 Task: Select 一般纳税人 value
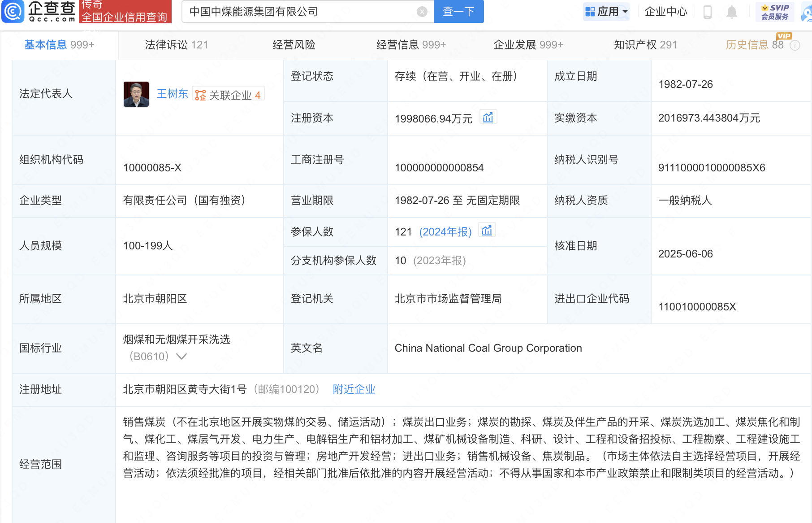(x=685, y=200)
